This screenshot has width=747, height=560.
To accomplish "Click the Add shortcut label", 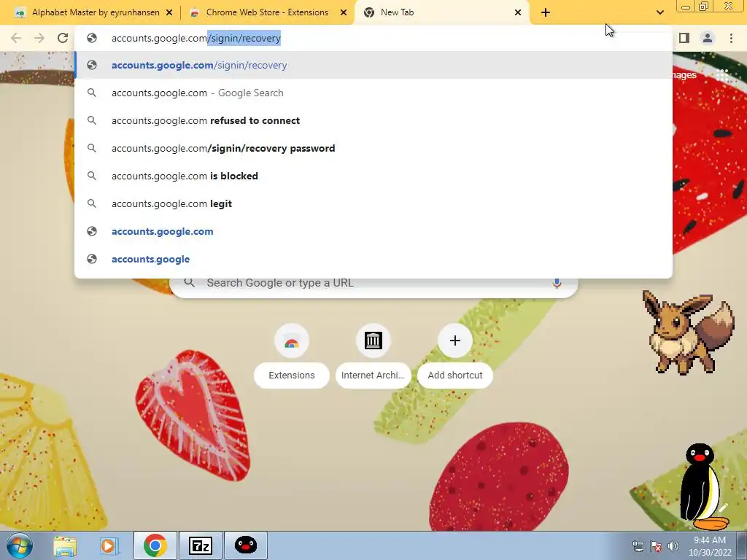I will coord(455,376).
